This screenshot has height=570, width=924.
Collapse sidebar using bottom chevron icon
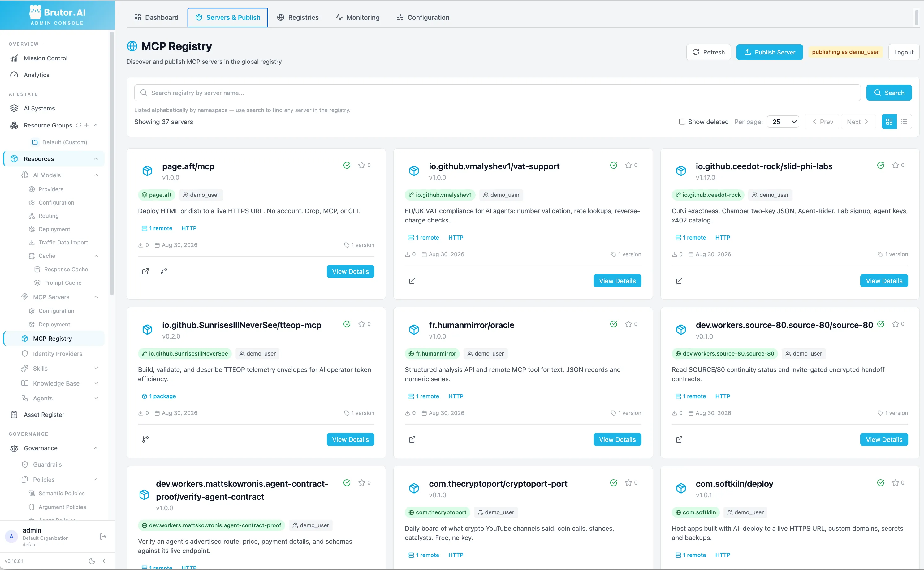[104, 561]
